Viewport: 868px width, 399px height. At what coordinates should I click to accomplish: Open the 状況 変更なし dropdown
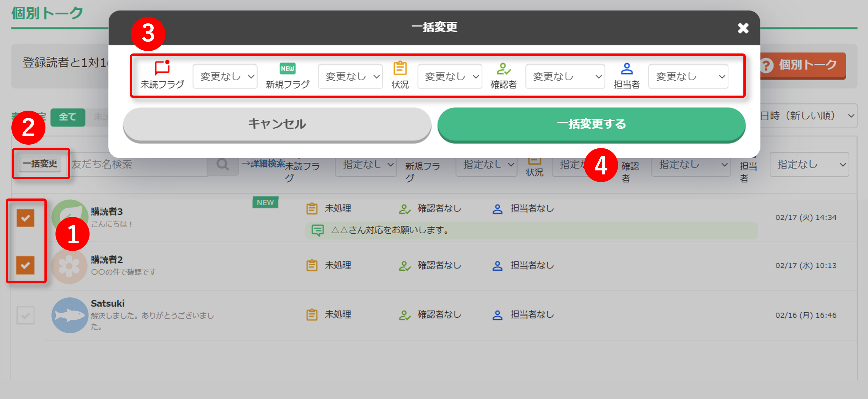(x=449, y=77)
